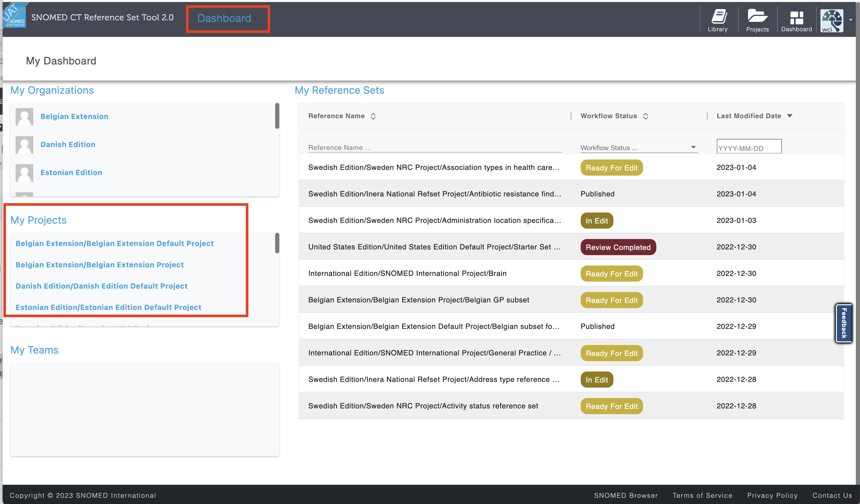Open Contact Us footer link
The image size is (860, 504).
(x=832, y=495)
